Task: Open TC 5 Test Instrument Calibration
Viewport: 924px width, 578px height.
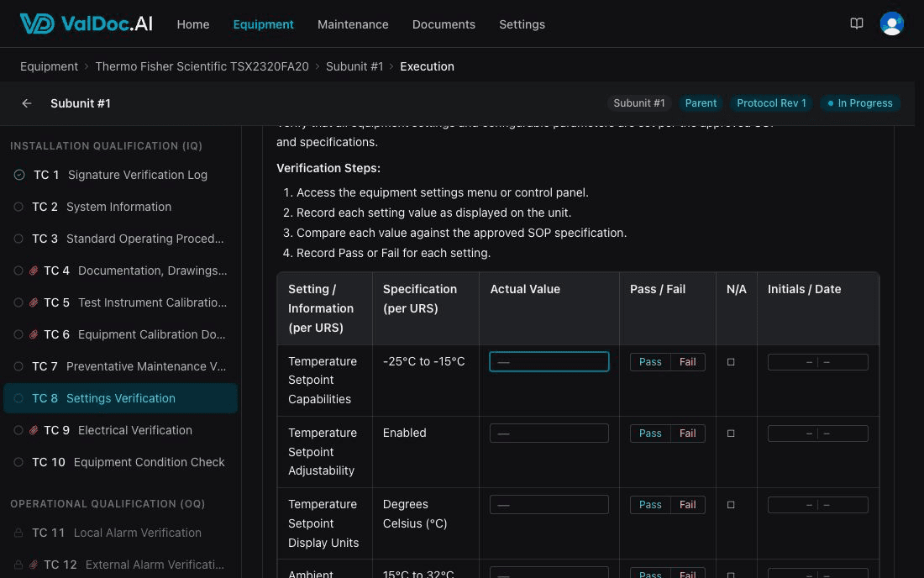Action: pyautogui.click(x=120, y=302)
